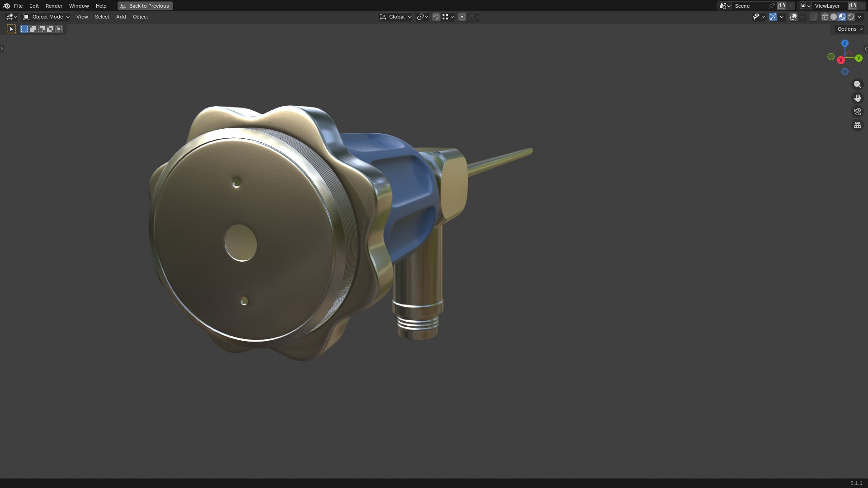Open the transform pivot point dropdown
868x488 pixels.
pos(422,17)
